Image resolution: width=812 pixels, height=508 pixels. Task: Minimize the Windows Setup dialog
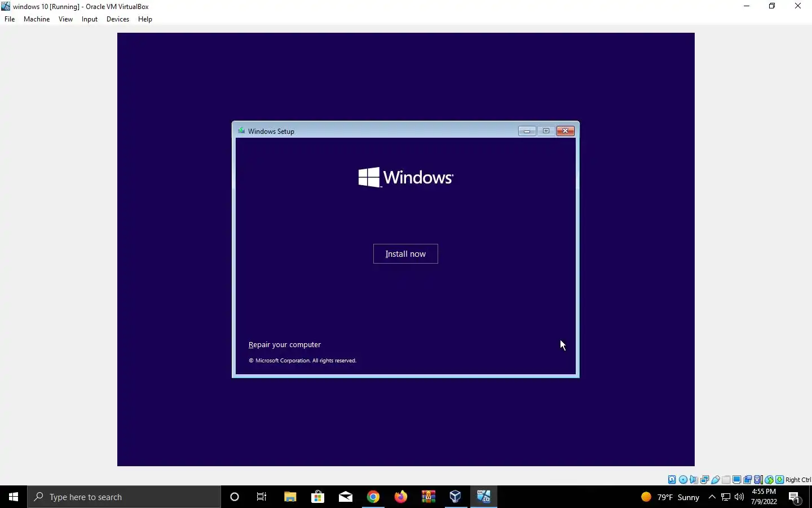click(527, 131)
